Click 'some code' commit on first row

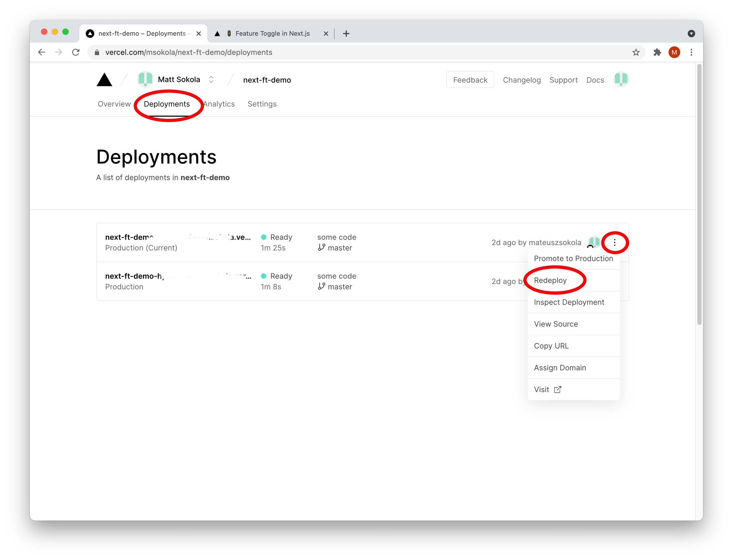(x=336, y=237)
